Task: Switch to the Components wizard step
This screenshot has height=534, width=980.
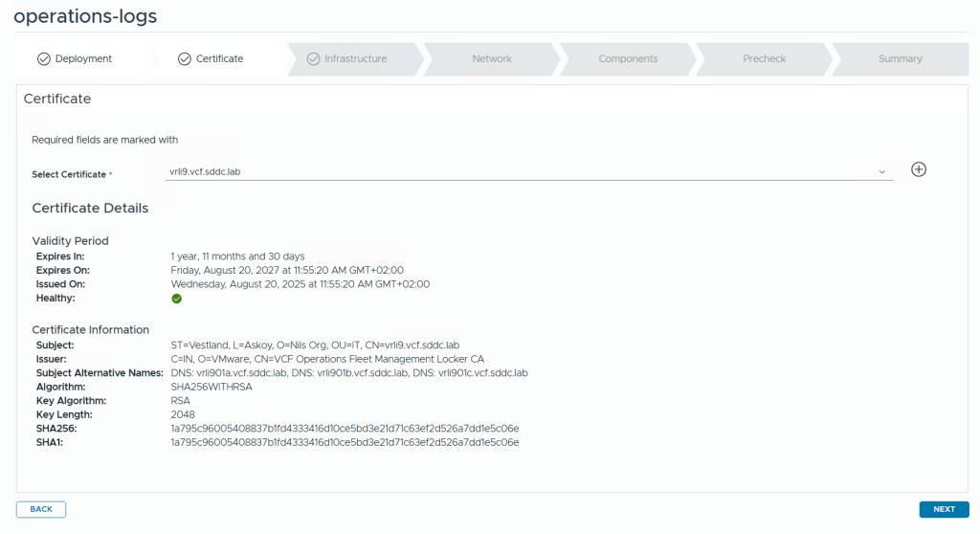Action: coord(628,58)
